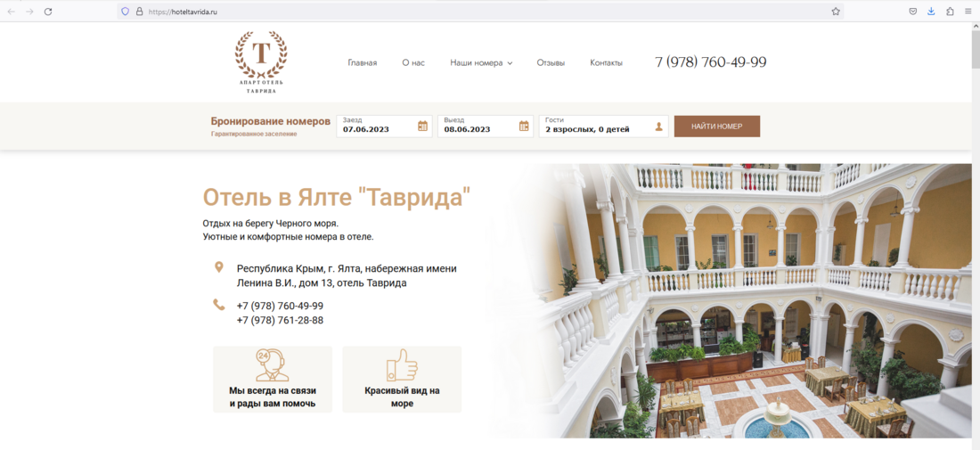Screen dimensions: 980x450
Task: Click the browser URL address bar
Action: point(481,12)
